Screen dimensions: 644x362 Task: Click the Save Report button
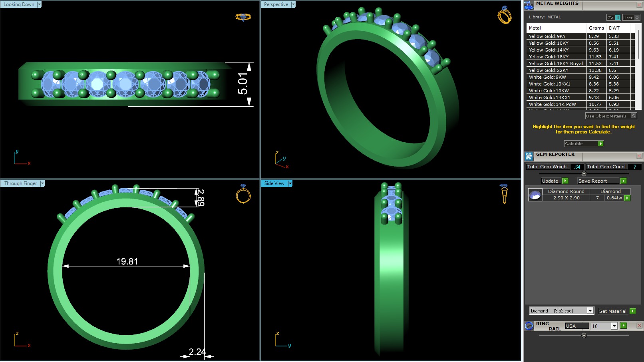[x=598, y=181]
